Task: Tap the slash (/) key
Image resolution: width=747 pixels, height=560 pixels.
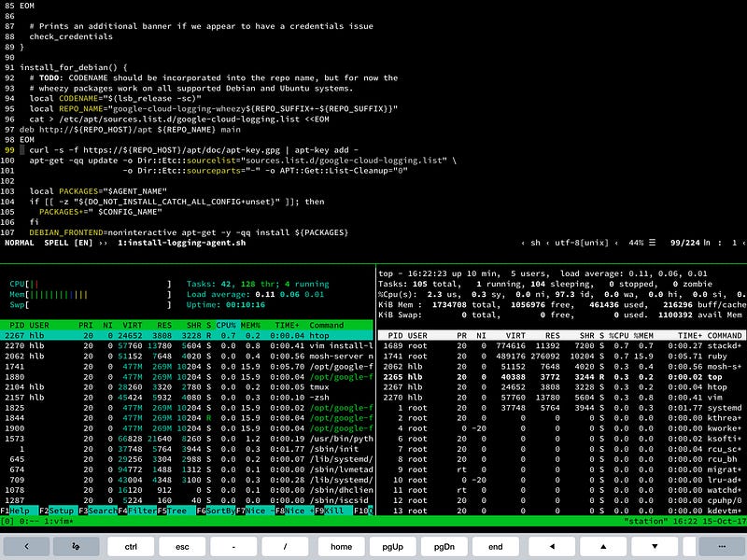Action: click(286, 546)
